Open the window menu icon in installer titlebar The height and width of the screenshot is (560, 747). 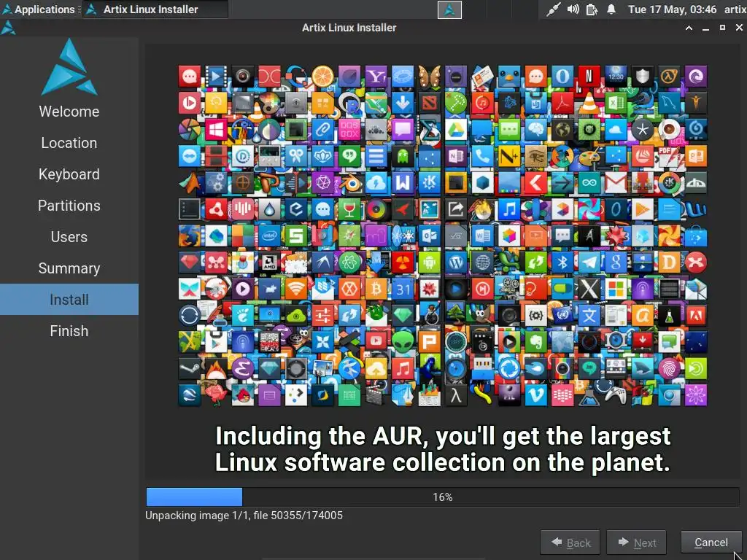[8, 28]
